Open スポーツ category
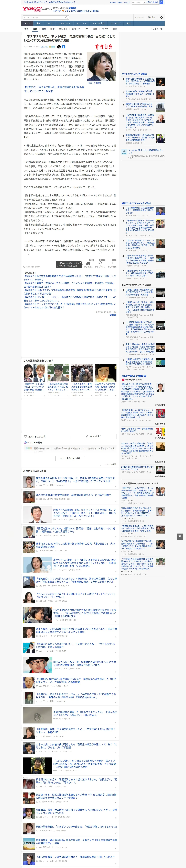186x868 pixels. click(76, 29)
